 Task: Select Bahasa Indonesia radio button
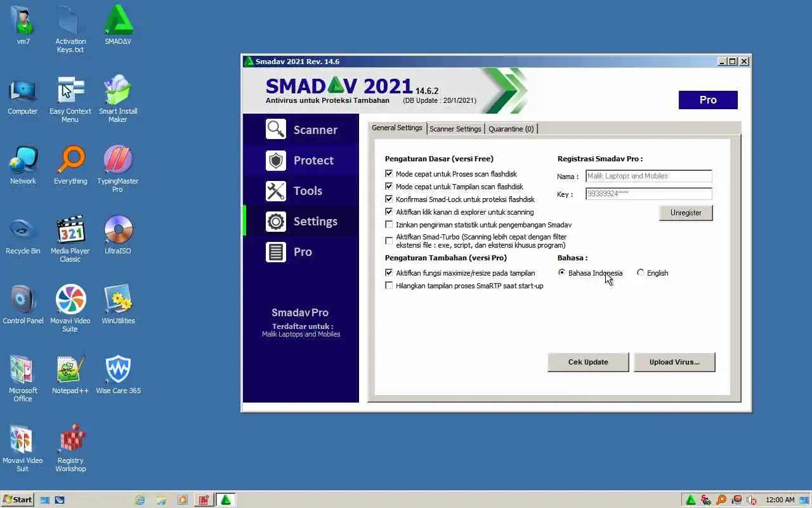[x=562, y=272]
